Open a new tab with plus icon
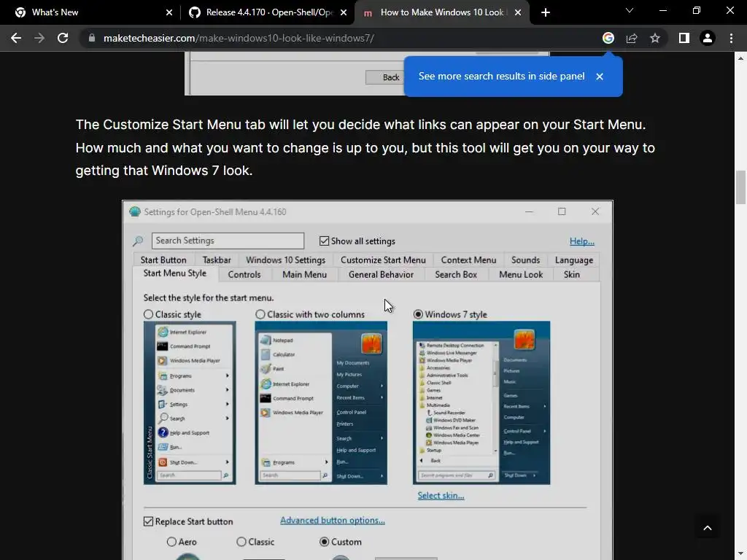The width and height of the screenshot is (747, 560). pos(546,12)
